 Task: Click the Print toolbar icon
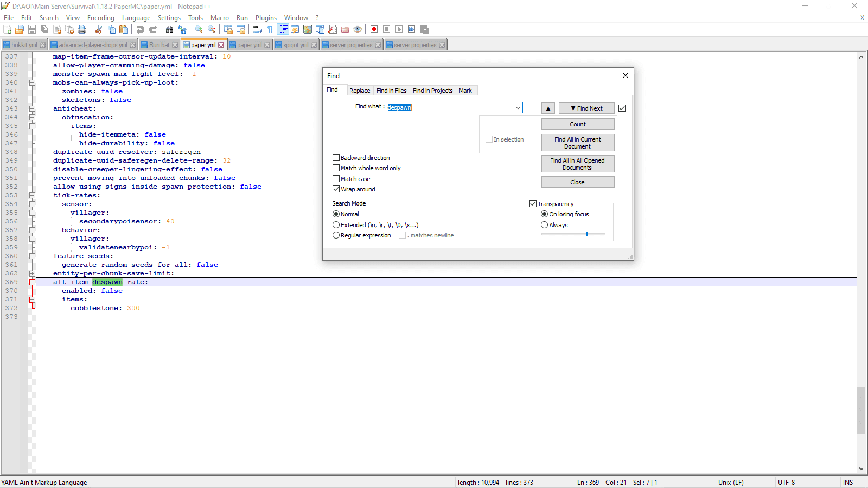coord(82,29)
